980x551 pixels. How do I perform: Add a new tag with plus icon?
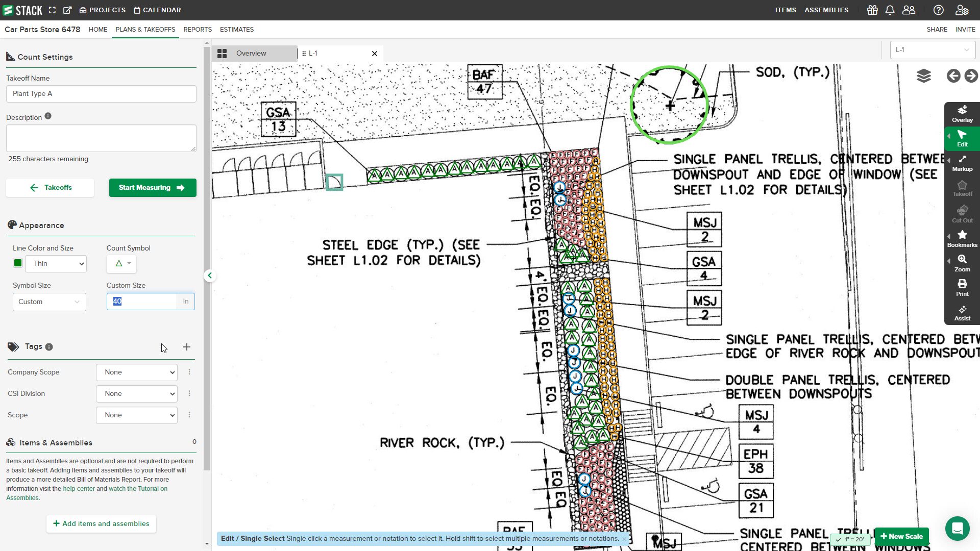point(187,347)
